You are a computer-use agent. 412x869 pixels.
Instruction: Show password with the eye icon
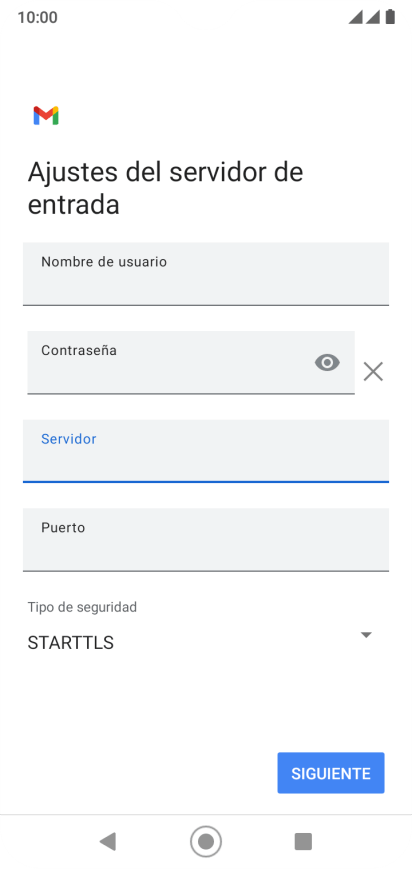327,363
